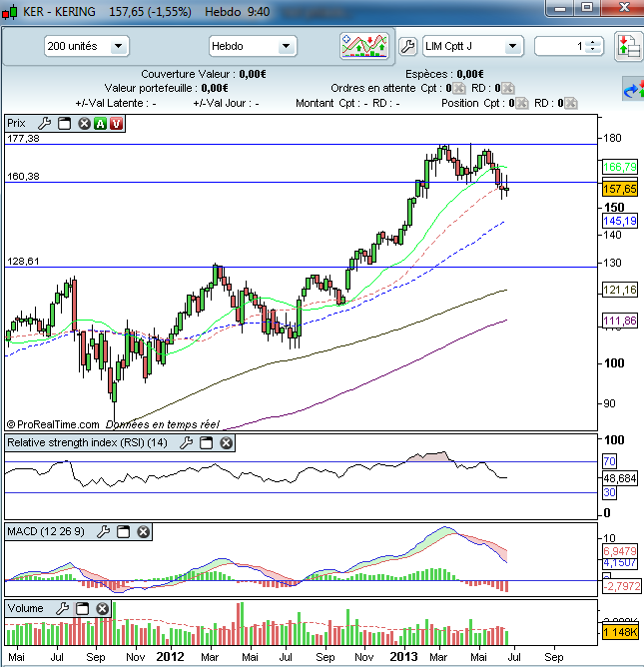The height and width of the screenshot is (667, 644).
Task: Open the order book icon at top right
Action: 629,46
